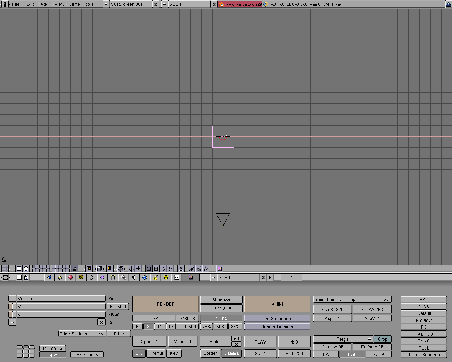Viewport: 452px width, 362px height.
Task: Click the 3D view full-screen icon
Action: (x=19, y=268)
